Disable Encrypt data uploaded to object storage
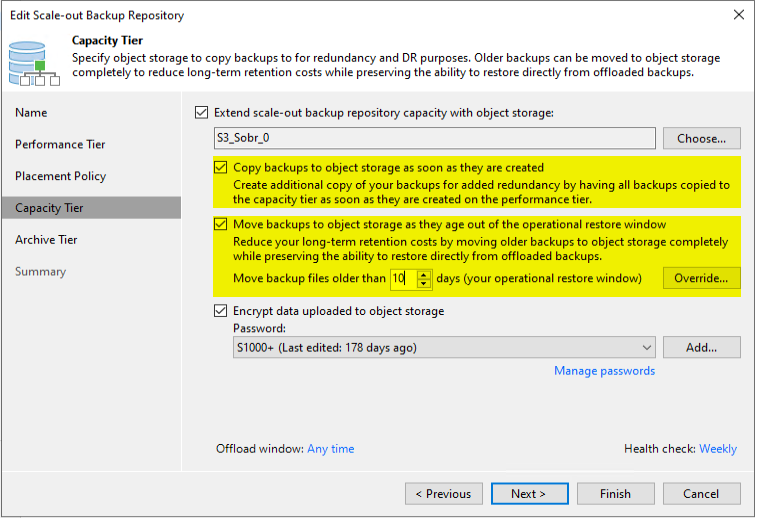The height and width of the screenshot is (518, 757). [x=221, y=310]
